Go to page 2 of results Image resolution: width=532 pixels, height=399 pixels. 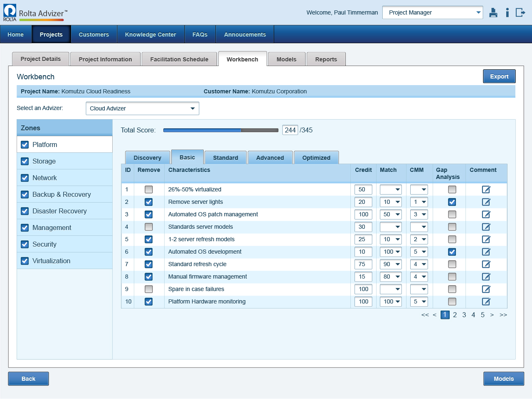pos(455,315)
